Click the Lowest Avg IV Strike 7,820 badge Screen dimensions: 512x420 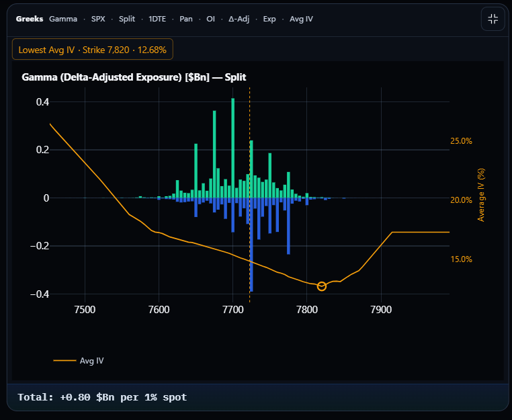tap(93, 49)
